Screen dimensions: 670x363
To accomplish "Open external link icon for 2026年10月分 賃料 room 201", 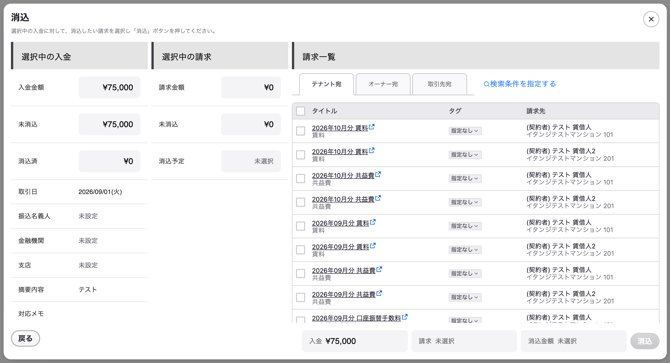I will click(372, 150).
